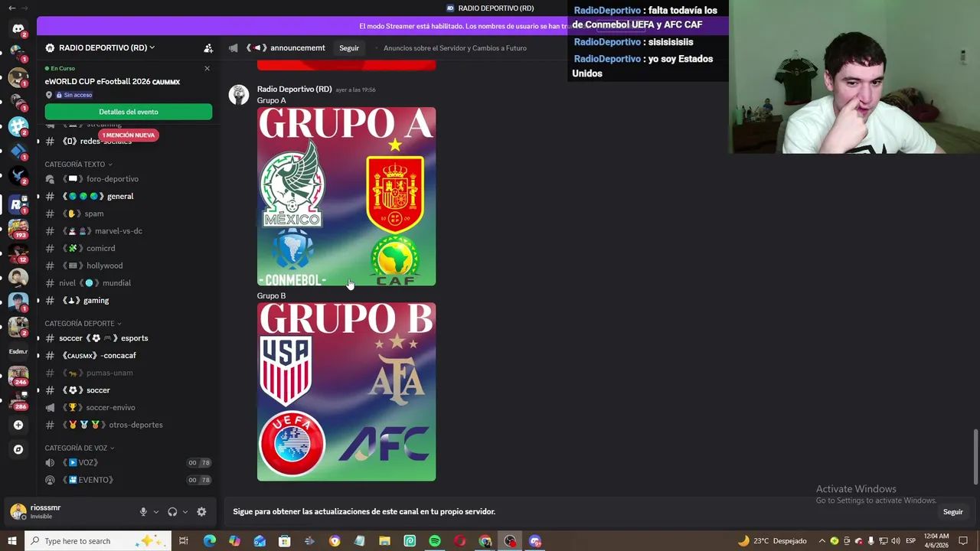
Task: Click the Discord taskbar icon
Action: (535, 541)
